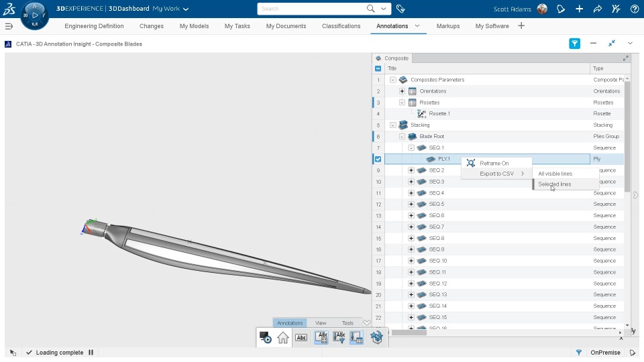Expand the SEQ.5 sequence
The width and height of the screenshot is (644, 362).
[x=411, y=204]
